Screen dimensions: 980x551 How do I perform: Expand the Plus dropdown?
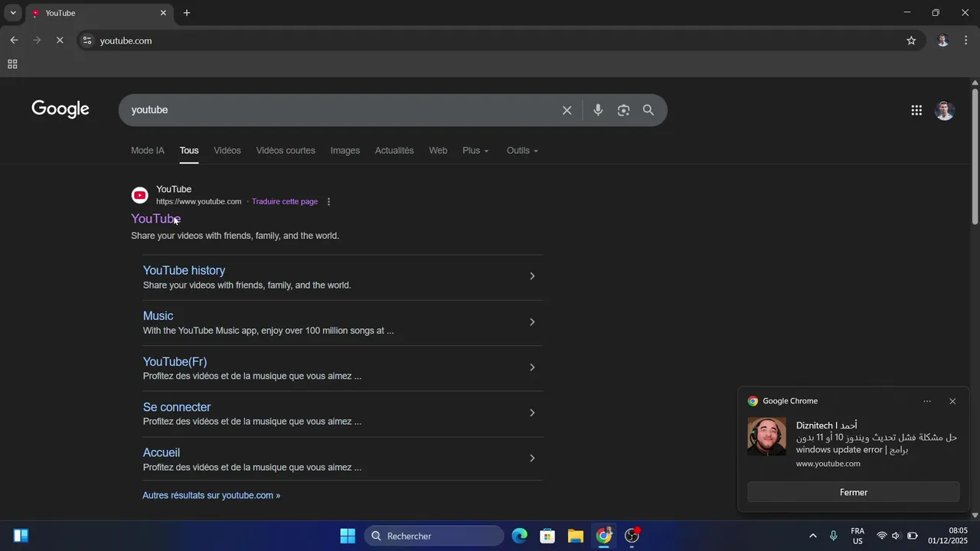pyautogui.click(x=475, y=151)
